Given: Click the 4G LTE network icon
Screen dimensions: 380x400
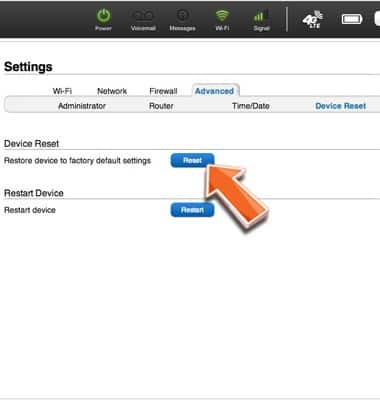Looking at the screenshot, I should 312,19.
